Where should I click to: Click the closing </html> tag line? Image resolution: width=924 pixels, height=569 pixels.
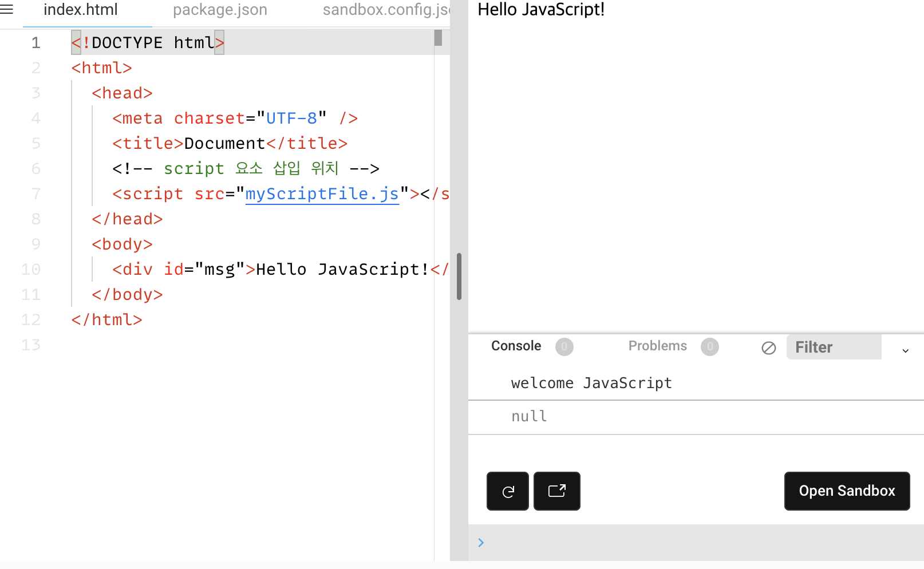pyautogui.click(x=106, y=319)
